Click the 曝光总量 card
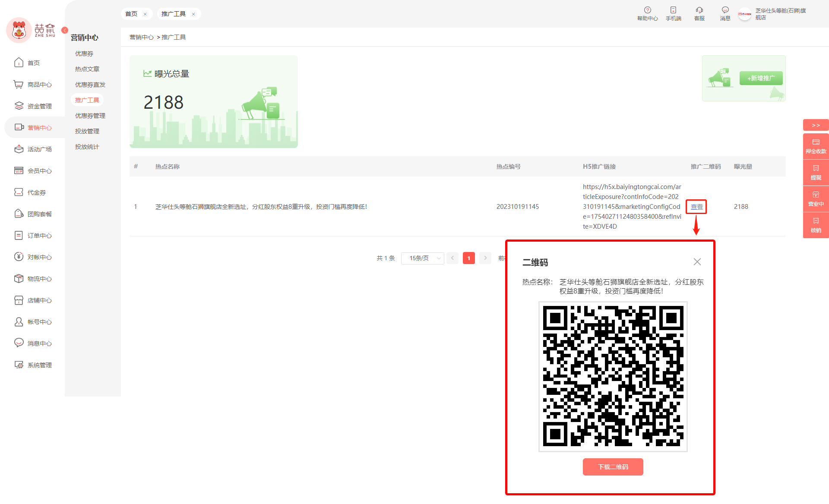This screenshot has height=504, width=829. [x=213, y=101]
